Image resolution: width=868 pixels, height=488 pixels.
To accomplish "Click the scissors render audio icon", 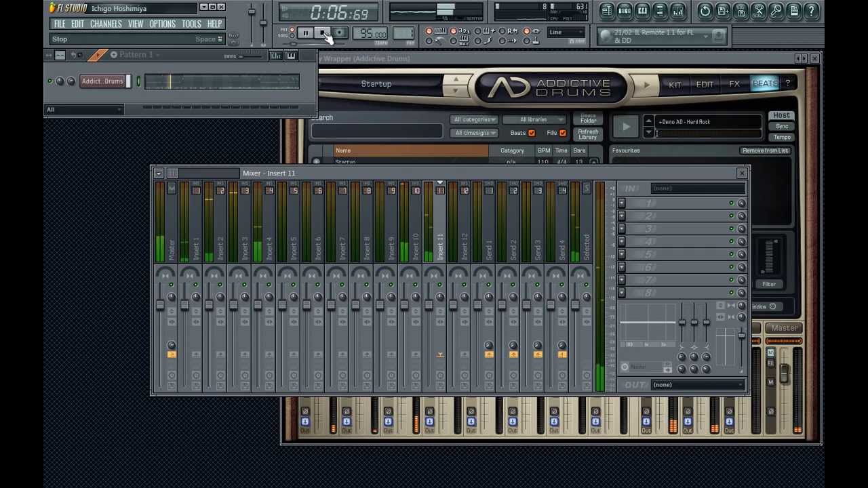I will pos(758,11).
